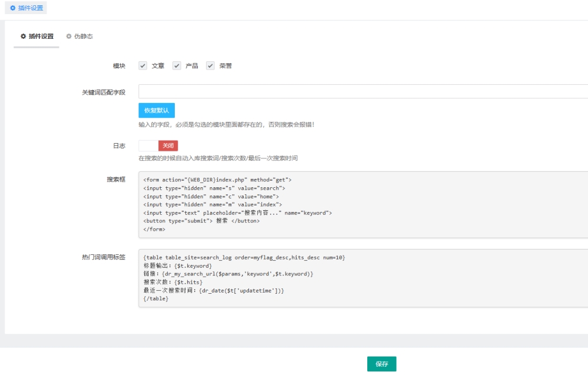Screen dimensions: 588x375
Task: Click the gear icon beside the 插件设置 tab
Action: click(x=23, y=36)
